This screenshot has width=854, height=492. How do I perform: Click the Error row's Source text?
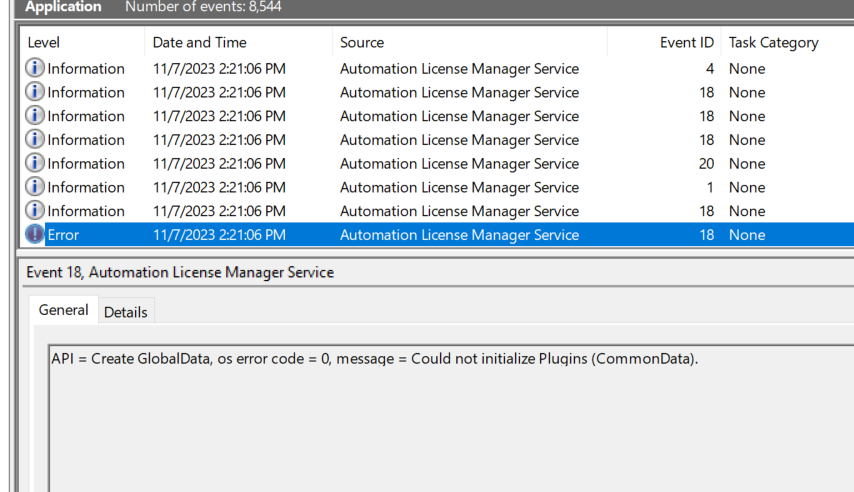coord(459,235)
